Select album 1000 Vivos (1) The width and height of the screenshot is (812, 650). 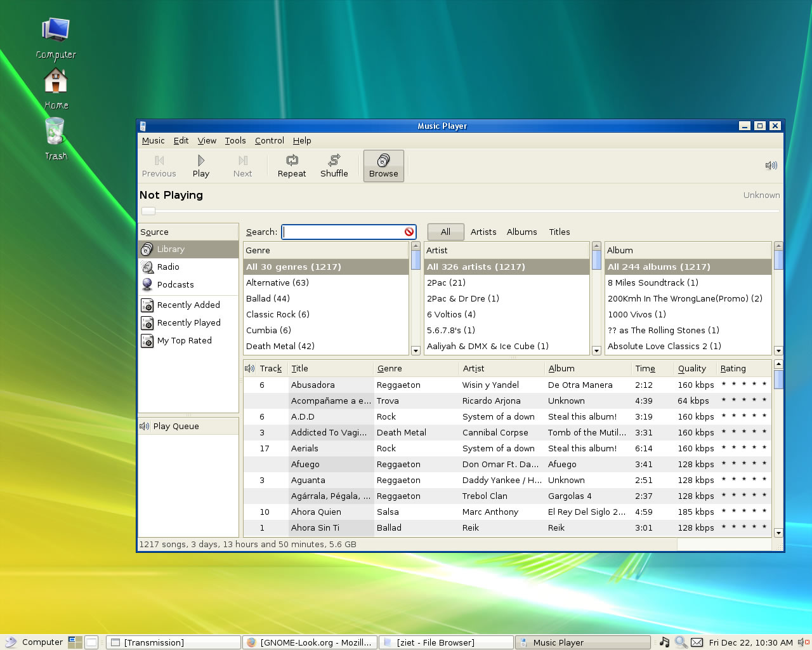[x=688, y=314]
